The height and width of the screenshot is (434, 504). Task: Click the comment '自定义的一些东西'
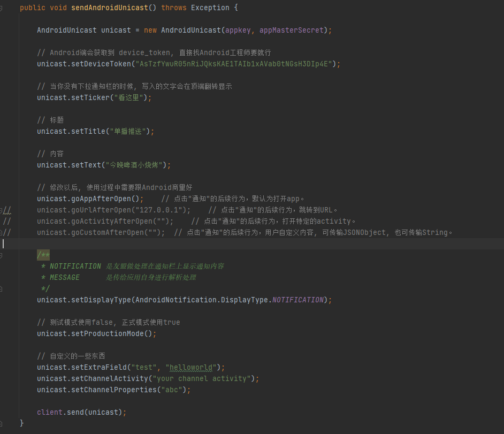71,356
